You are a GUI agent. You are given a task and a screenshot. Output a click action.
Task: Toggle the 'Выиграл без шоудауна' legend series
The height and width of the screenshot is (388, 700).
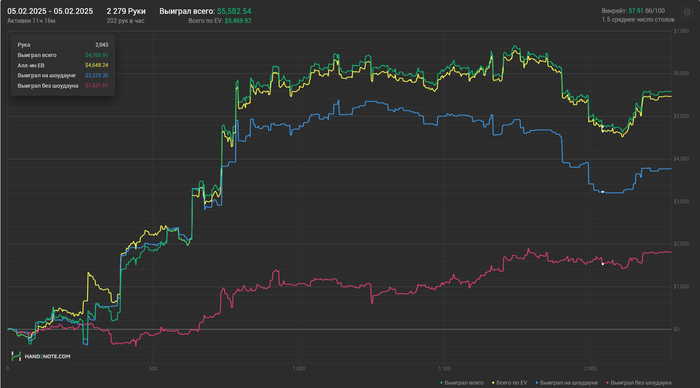tap(638, 383)
